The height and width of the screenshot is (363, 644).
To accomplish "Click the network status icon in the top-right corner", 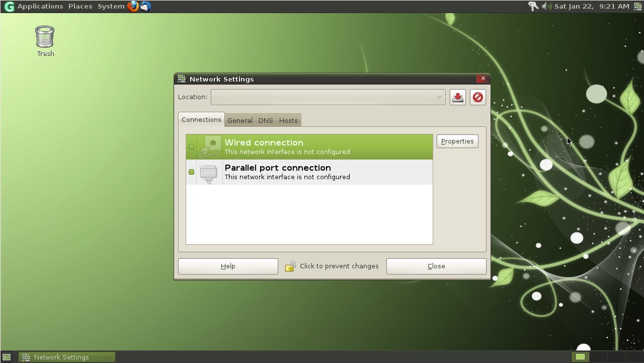I will click(638, 7).
